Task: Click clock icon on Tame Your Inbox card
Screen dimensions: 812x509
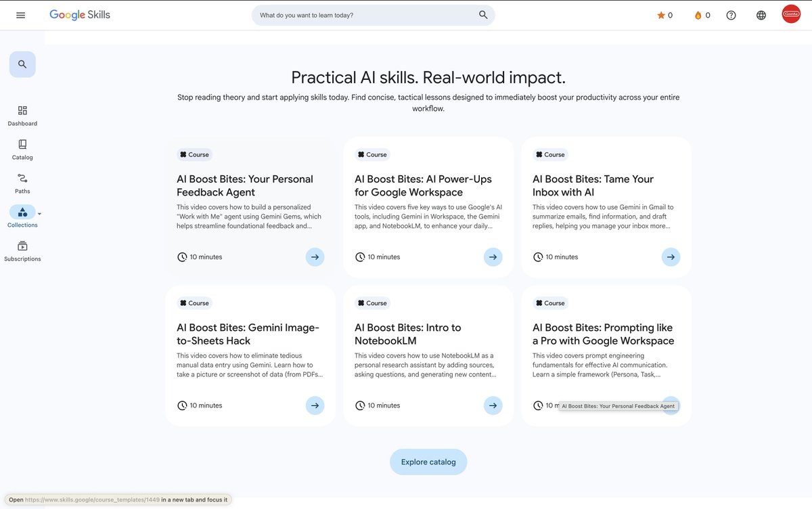Action: click(x=538, y=257)
